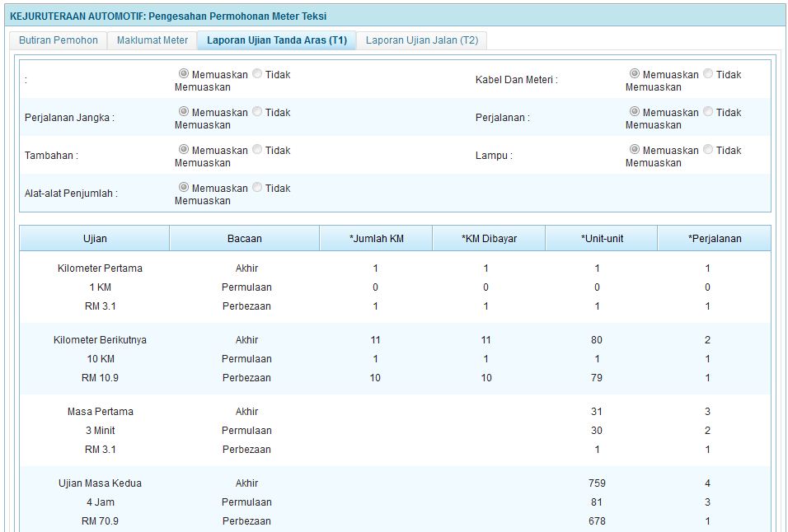This screenshot has width=788, height=532.
Task: Set Tambahan to Memuaskan
Action: [184, 150]
